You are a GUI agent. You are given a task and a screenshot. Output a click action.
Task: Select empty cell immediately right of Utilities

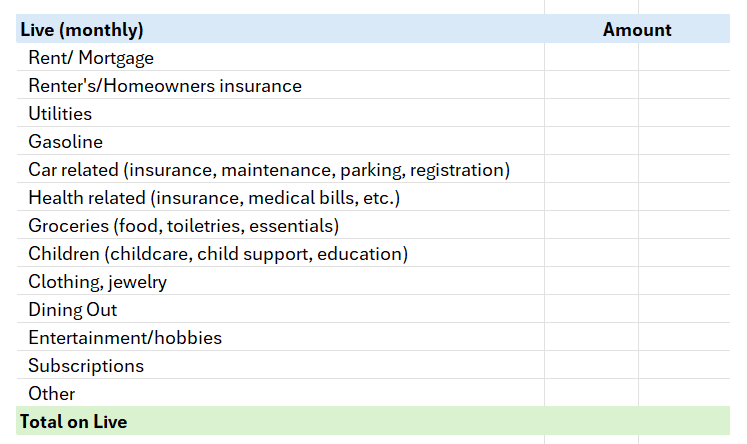591,114
